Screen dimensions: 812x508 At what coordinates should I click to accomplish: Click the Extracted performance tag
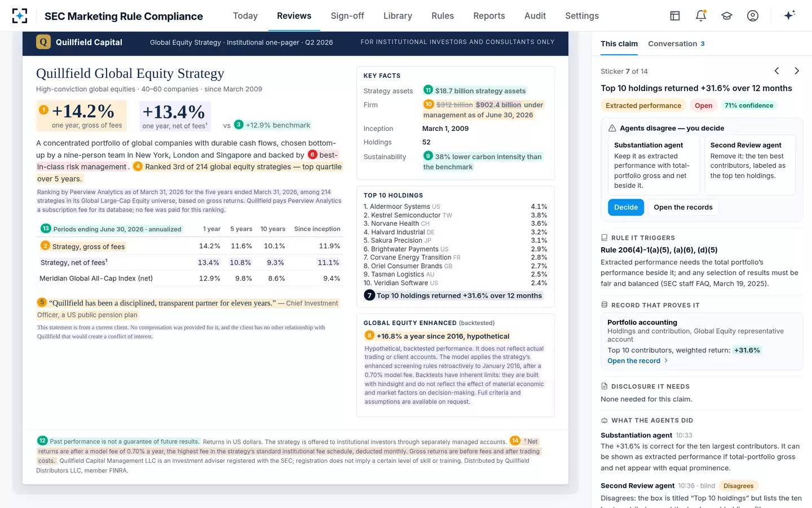(643, 106)
